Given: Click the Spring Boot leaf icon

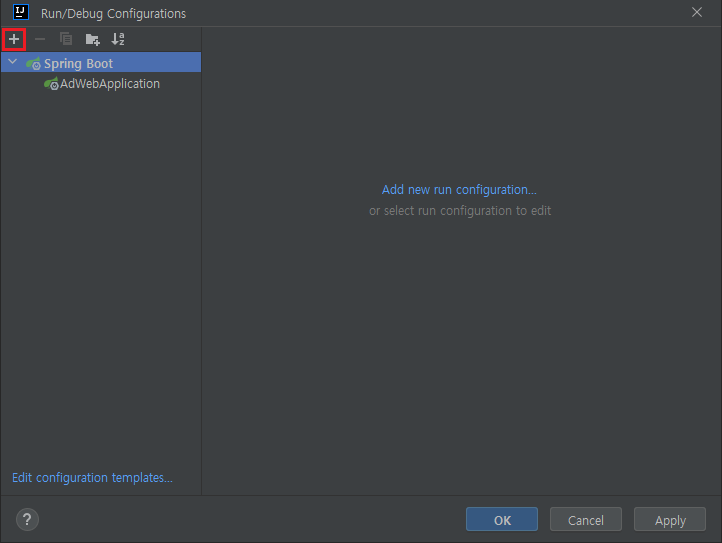Looking at the screenshot, I should pos(34,64).
